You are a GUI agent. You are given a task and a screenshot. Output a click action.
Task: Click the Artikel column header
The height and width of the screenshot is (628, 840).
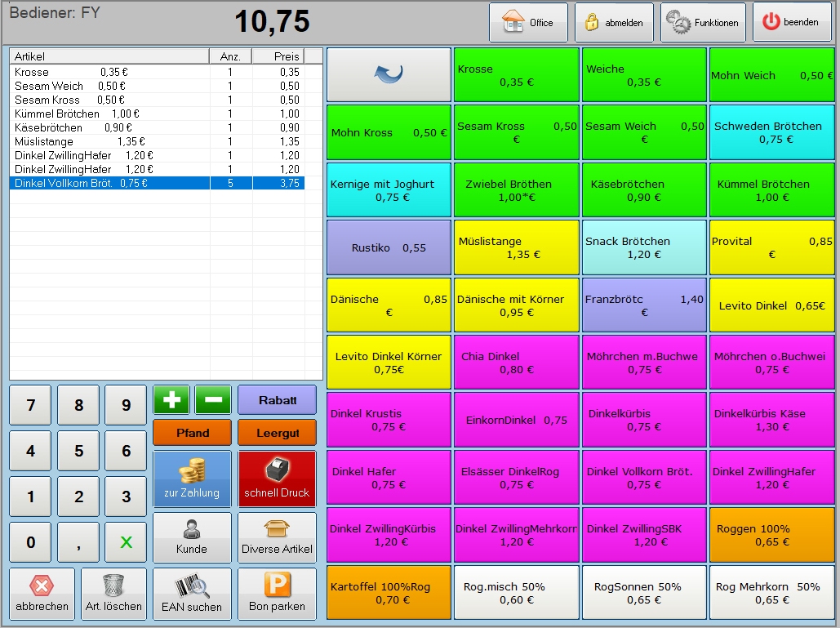click(x=109, y=56)
